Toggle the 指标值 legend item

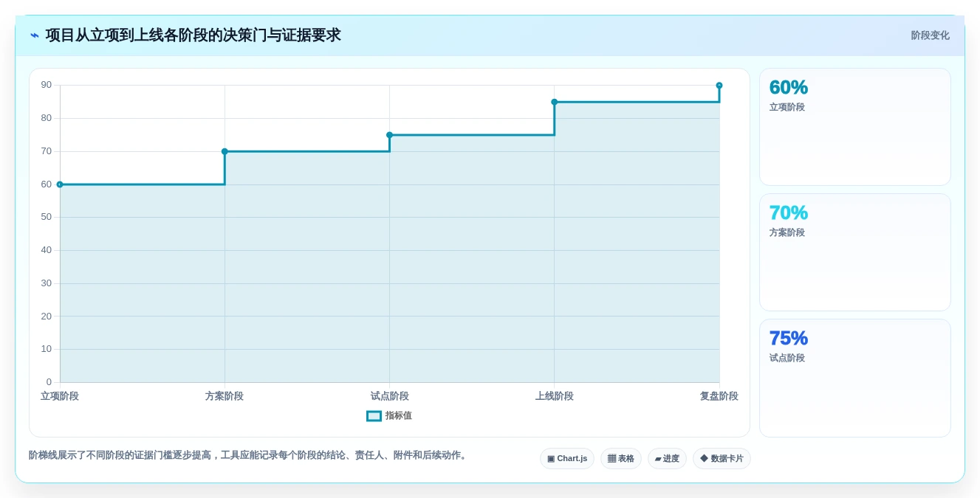point(389,416)
